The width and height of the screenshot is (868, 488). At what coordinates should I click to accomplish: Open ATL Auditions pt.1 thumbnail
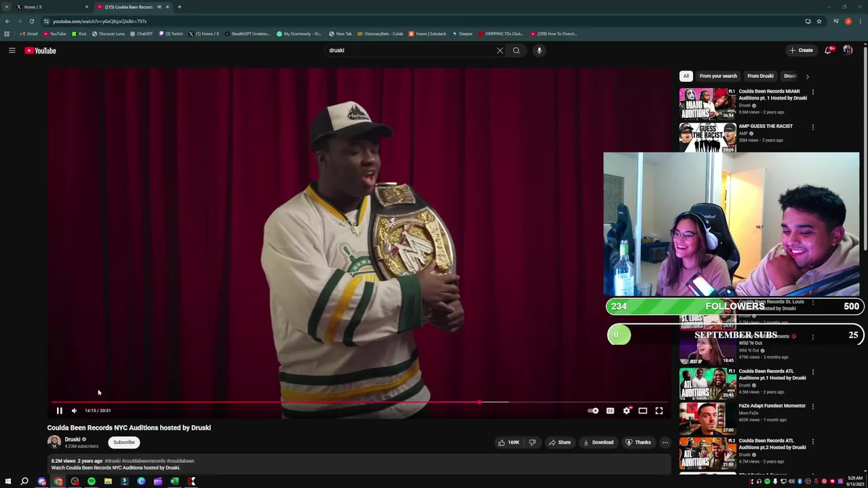(x=707, y=384)
